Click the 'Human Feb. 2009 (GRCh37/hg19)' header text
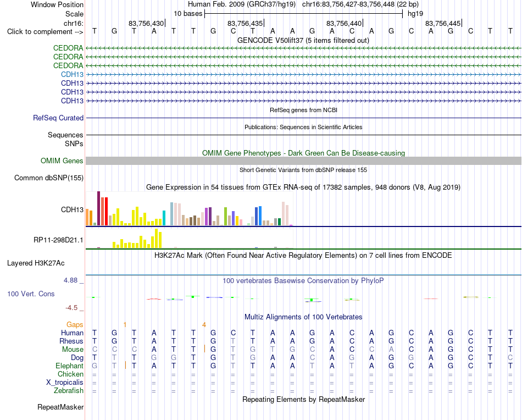 click(241, 4)
